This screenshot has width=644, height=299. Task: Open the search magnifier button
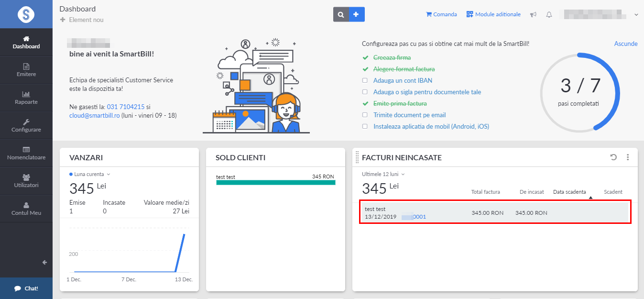pyautogui.click(x=341, y=15)
